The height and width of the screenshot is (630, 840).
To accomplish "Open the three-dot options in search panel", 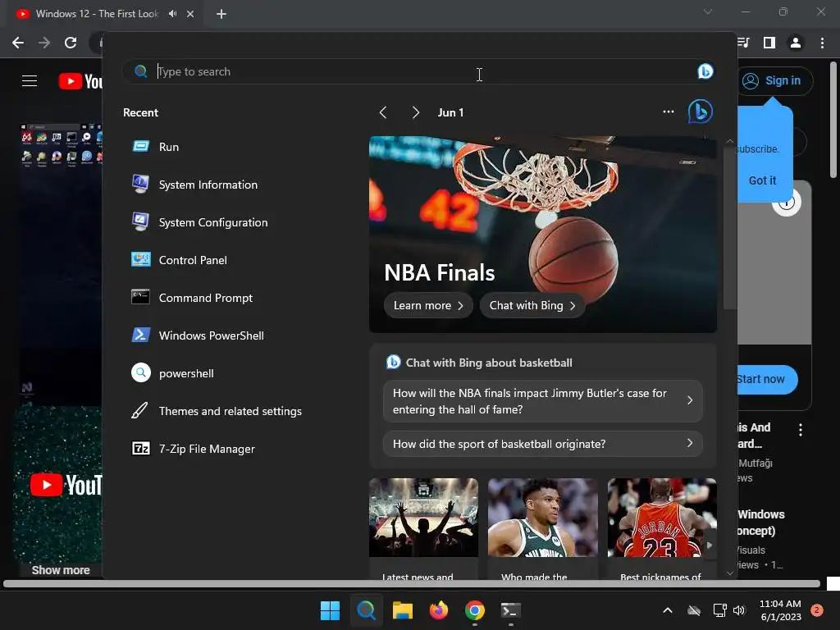I will click(668, 112).
